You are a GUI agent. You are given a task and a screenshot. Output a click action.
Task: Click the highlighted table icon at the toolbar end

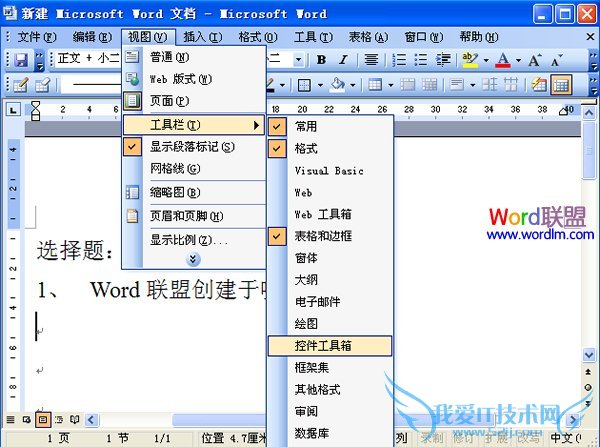561,85
